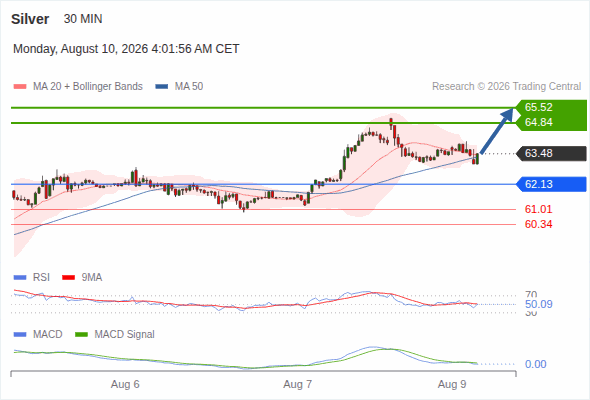
Task: Click the 61.01 red support label
Action: tap(538, 209)
